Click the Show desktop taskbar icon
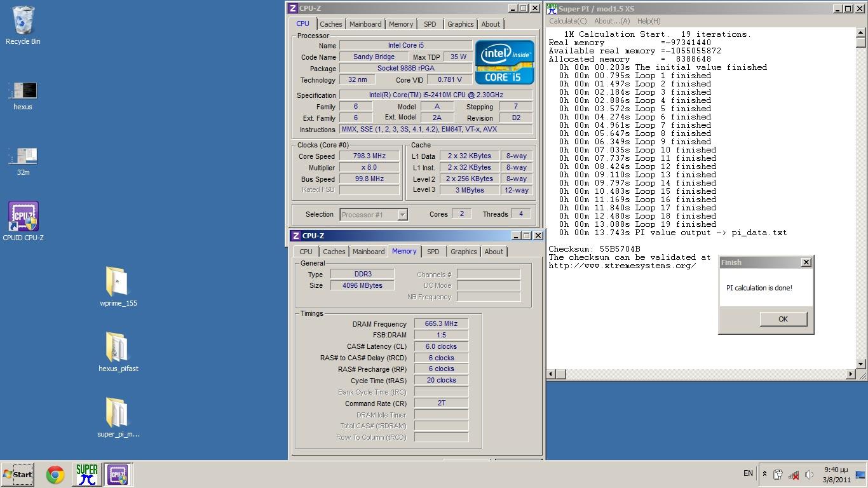Screen dimensions: 868x488 pos(861,474)
